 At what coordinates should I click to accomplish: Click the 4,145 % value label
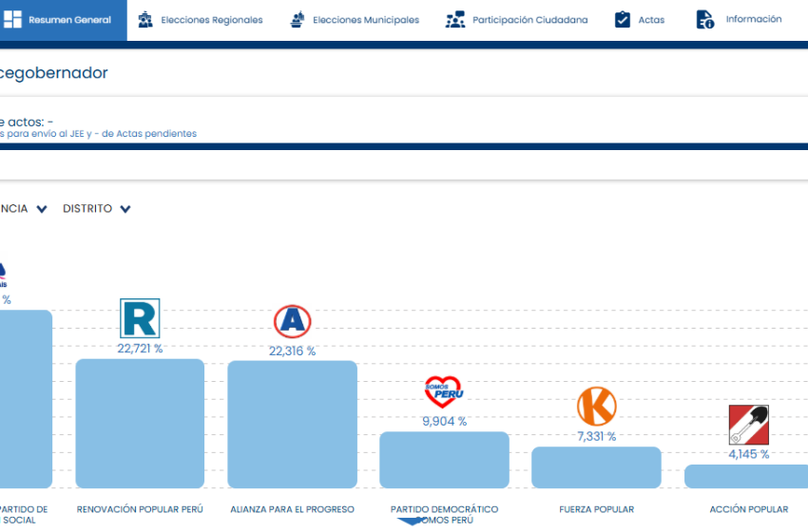click(748, 454)
